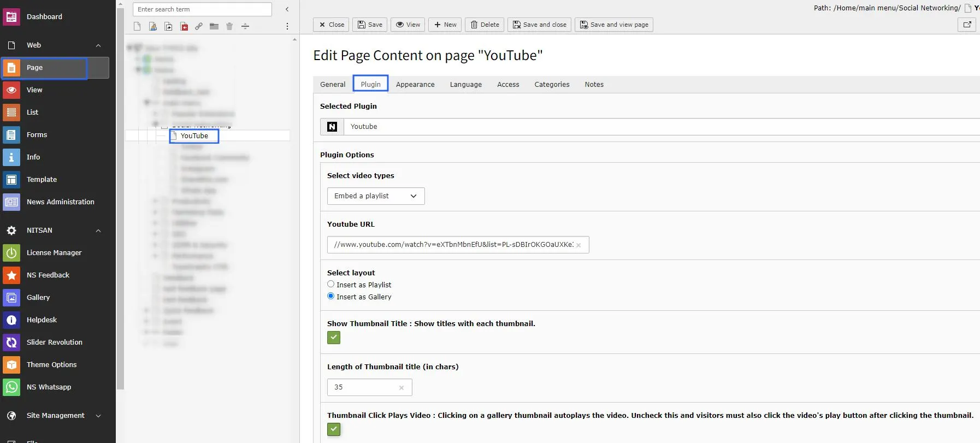Image resolution: width=980 pixels, height=443 pixels.
Task: Open the Select video types dropdown
Action: 376,196
